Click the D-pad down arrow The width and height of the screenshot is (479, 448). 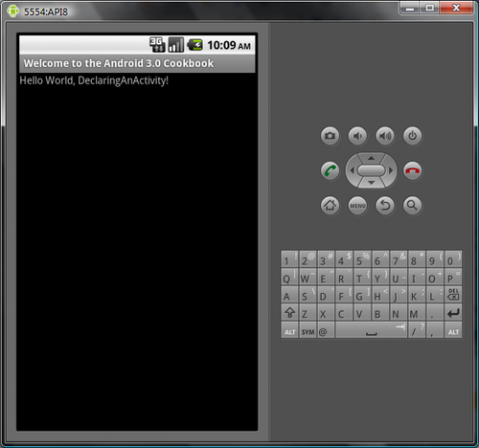click(x=371, y=183)
